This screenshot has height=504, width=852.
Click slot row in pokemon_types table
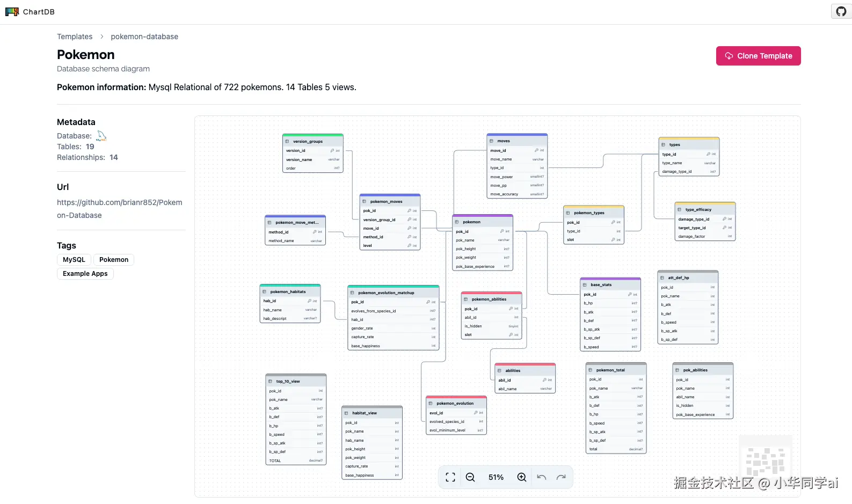tap(594, 240)
